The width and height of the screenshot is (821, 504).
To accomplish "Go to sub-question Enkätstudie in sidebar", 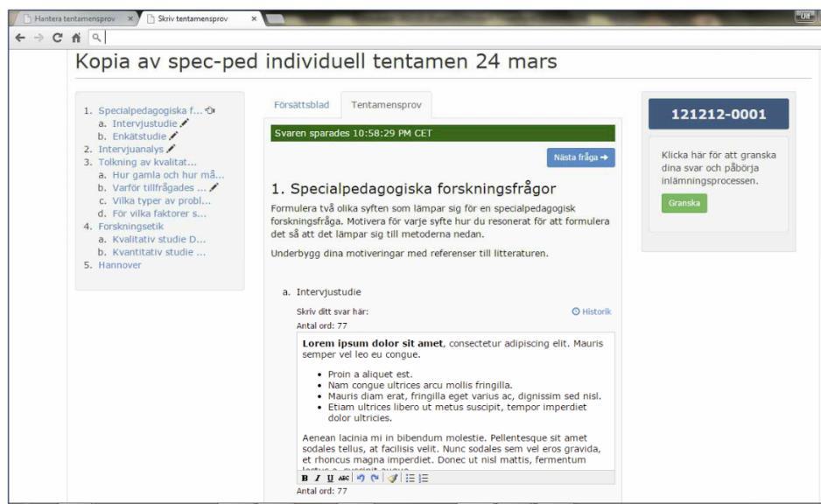I will pyautogui.click(x=139, y=136).
